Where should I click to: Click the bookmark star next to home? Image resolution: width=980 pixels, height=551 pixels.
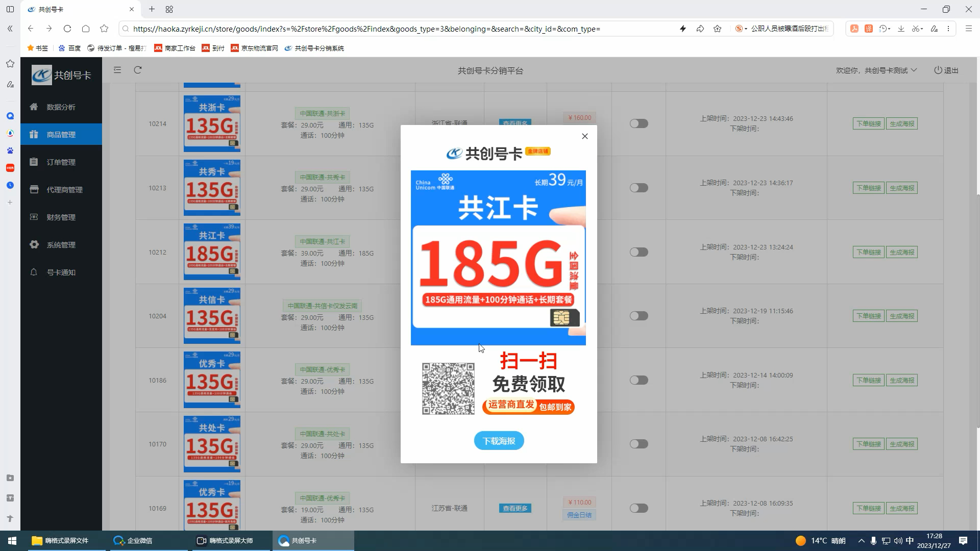(x=104, y=29)
